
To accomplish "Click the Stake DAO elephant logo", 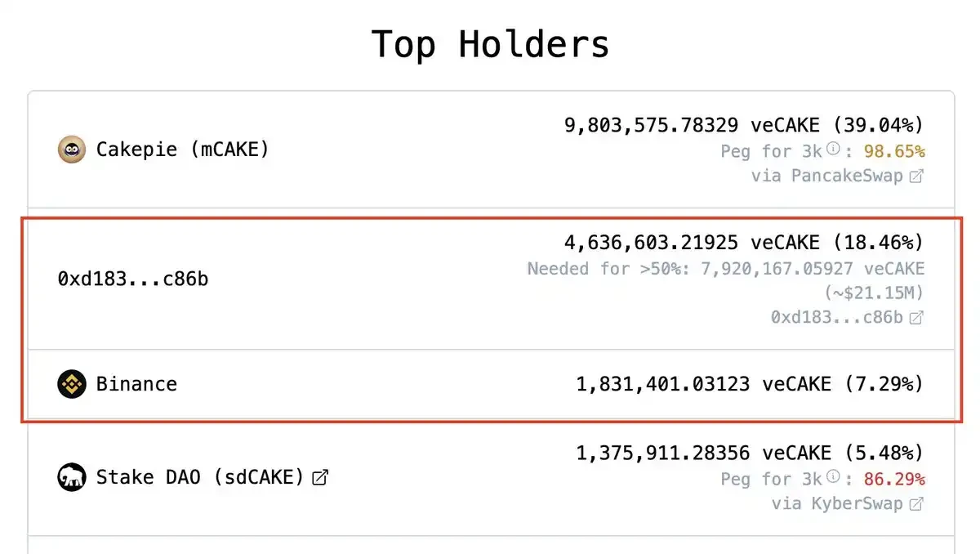I will pyautogui.click(x=72, y=477).
